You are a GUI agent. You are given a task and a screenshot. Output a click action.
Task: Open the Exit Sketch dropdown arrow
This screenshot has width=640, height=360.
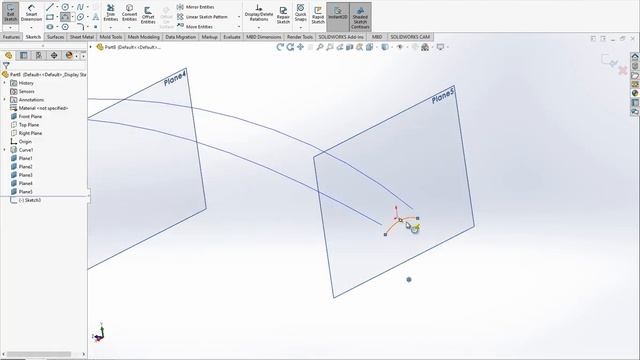point(10,27)
